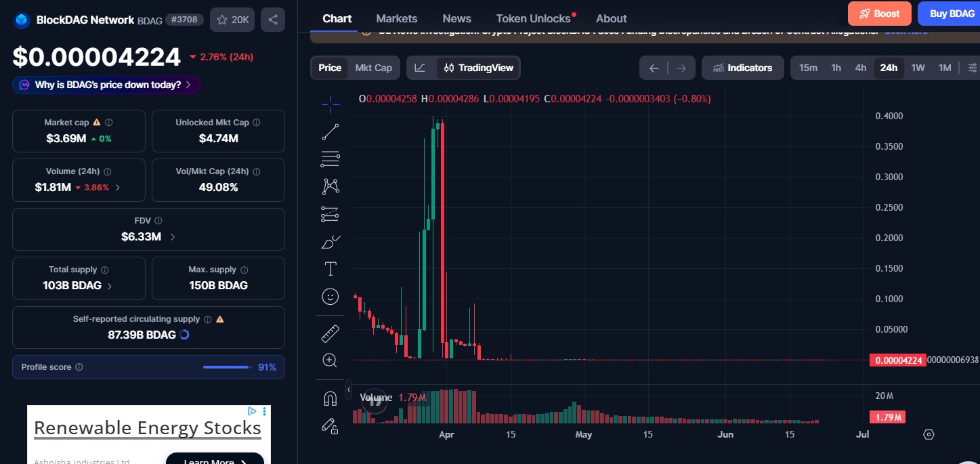The width and height of the screenshot is (980, 464).
Task: Toggle lock all drawing tools
Action: [331, 426]
